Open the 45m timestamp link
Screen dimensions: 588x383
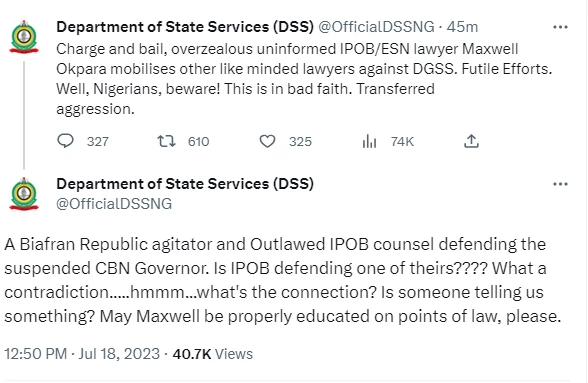462,27
